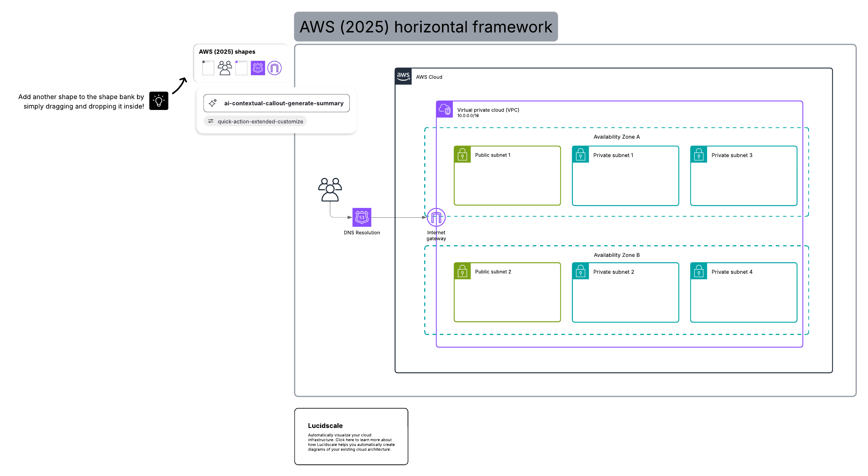Click the Private subnet 3 lock icon
Screen dimensions: 868x476
pyautogui.click(x=699, y=155)
